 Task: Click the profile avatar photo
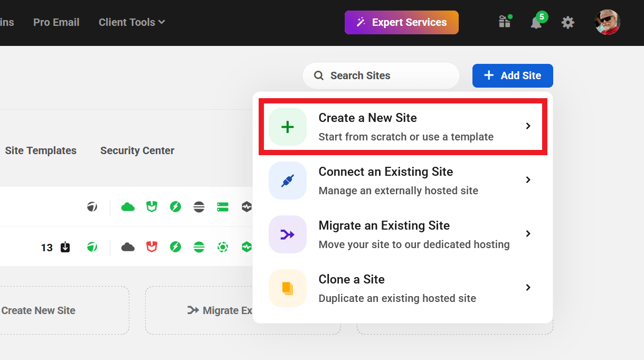click(x=607, y=22)
